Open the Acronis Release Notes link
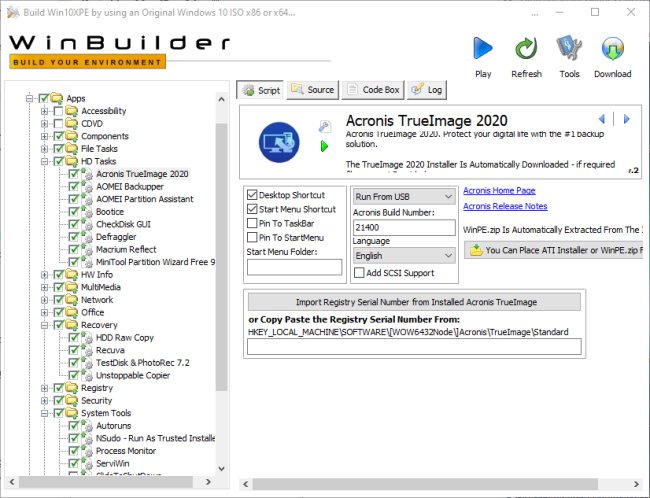Image resolution: width=650 pixels, height=498 pixels. (505, 206)
